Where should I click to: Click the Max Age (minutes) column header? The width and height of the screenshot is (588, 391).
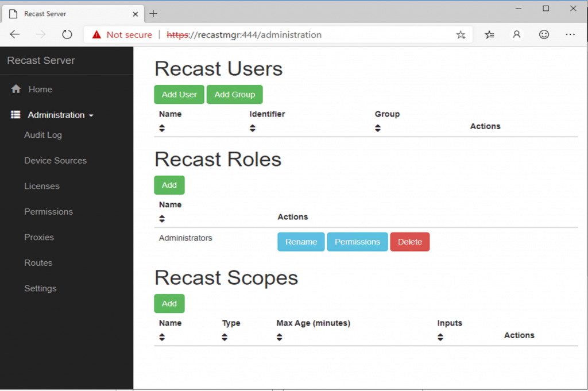click(313, 323)
